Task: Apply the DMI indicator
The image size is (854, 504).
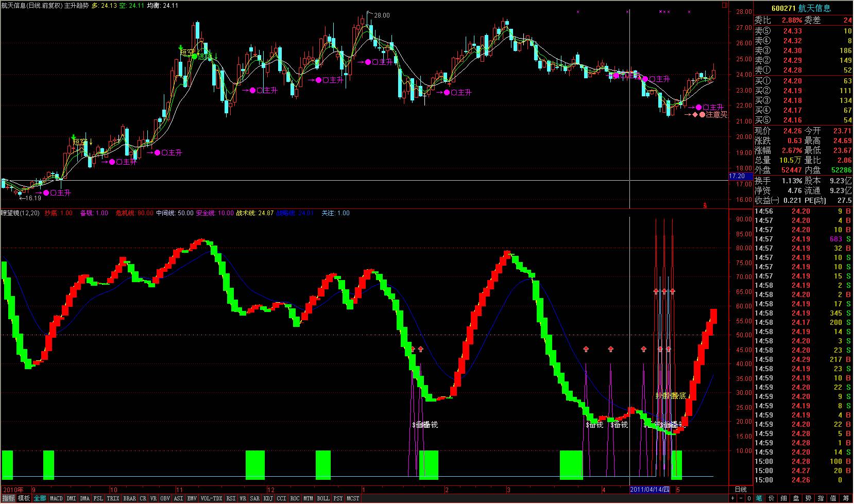Action: coord(71,498)
